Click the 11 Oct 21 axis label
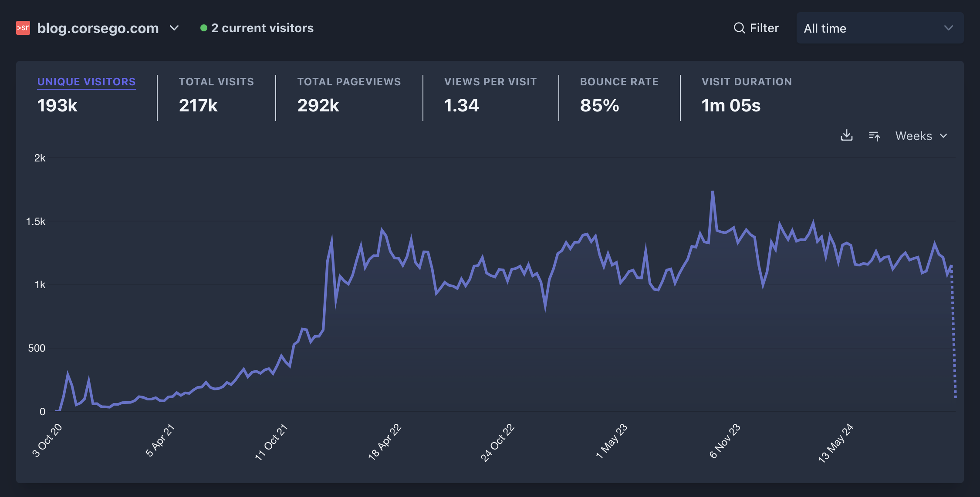 [271, 442]
